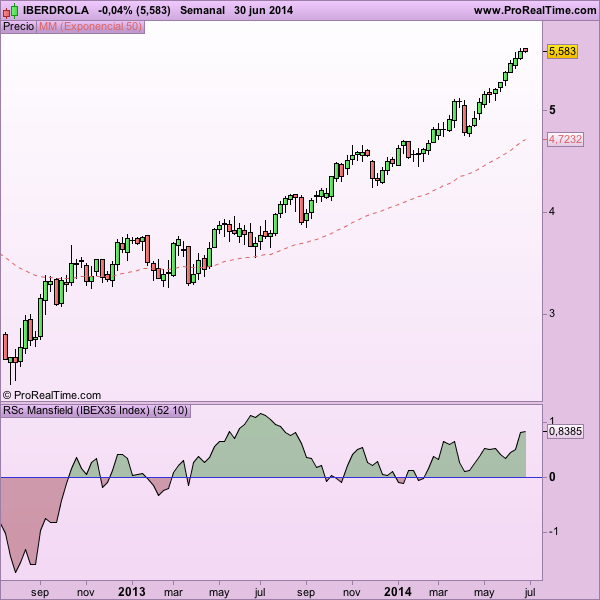The image size is (600, 600).
Task: Click the price axis label 4
Action: coord(552,211)
